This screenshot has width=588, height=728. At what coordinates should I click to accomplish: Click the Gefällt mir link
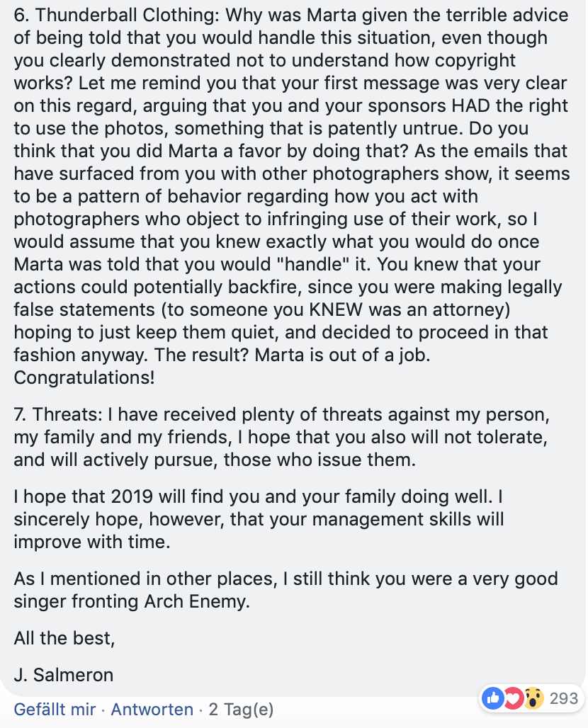pyautogui.click(x=55, y=710)
